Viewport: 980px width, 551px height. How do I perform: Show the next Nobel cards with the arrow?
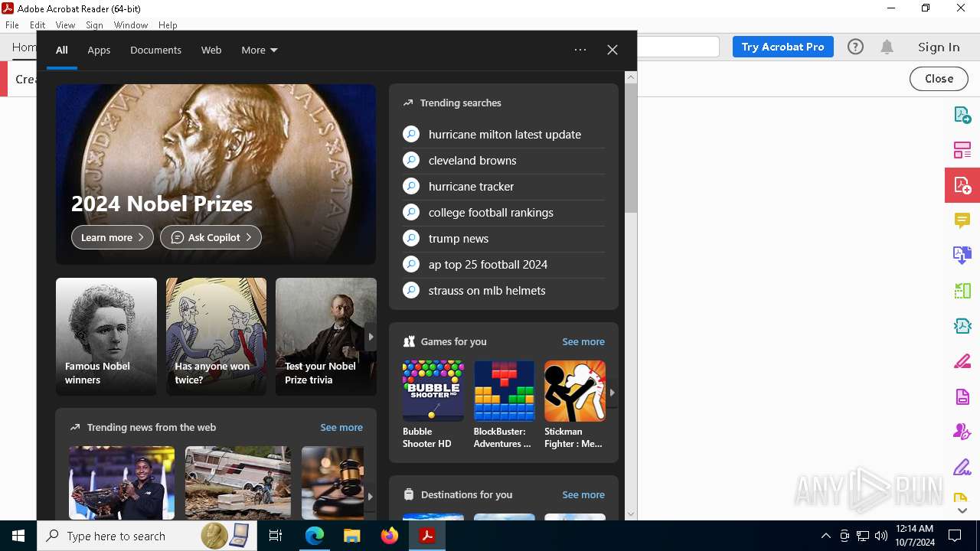[371, 337]
